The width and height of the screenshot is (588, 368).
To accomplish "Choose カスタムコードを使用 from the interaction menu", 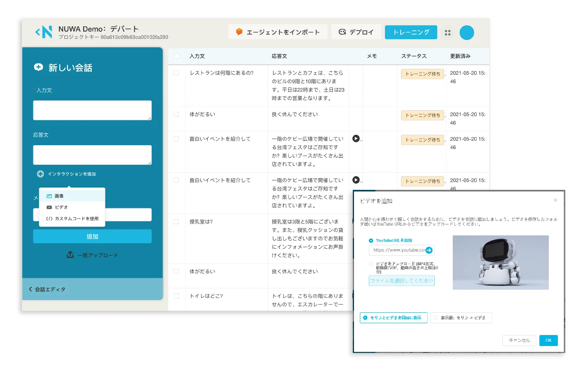I will (72, 219).
